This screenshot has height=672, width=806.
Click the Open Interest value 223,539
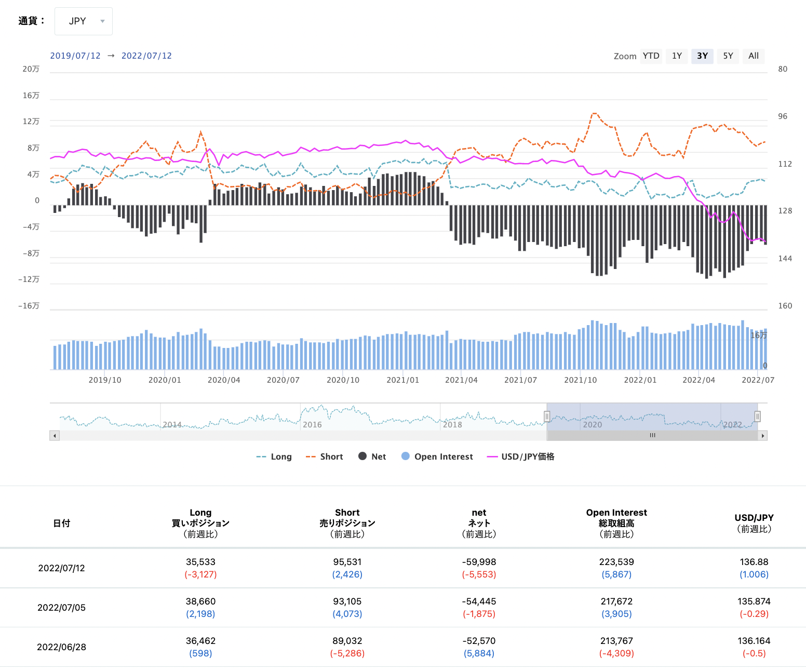click(616, 562)
